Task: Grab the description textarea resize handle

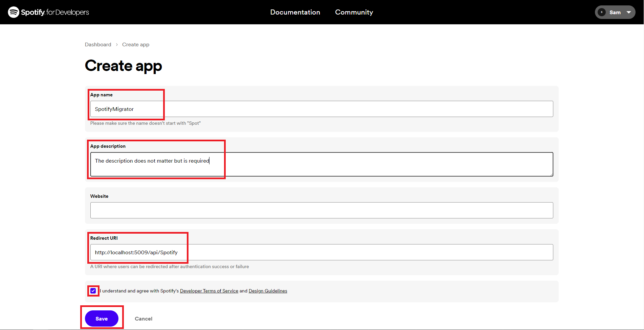Action: (x=551, y=174)
